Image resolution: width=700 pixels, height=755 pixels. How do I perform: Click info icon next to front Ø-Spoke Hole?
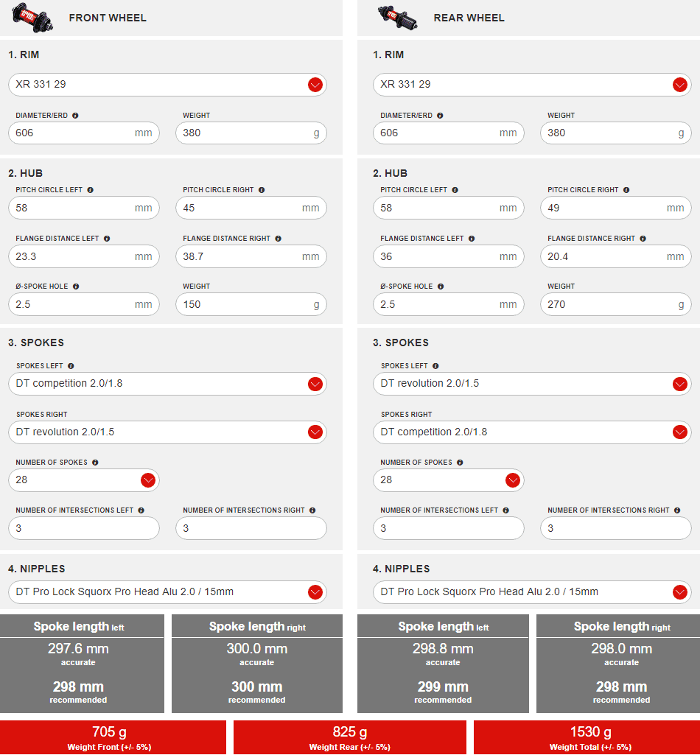(76, 287)
